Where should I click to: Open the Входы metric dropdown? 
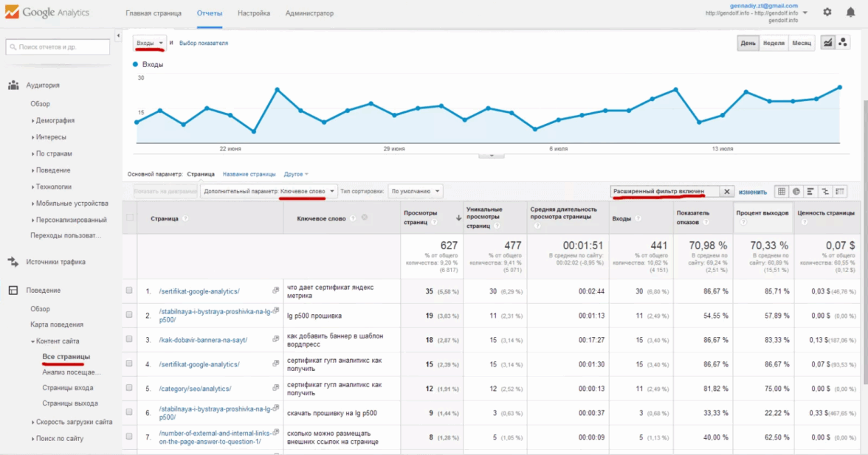pos(150,44)
